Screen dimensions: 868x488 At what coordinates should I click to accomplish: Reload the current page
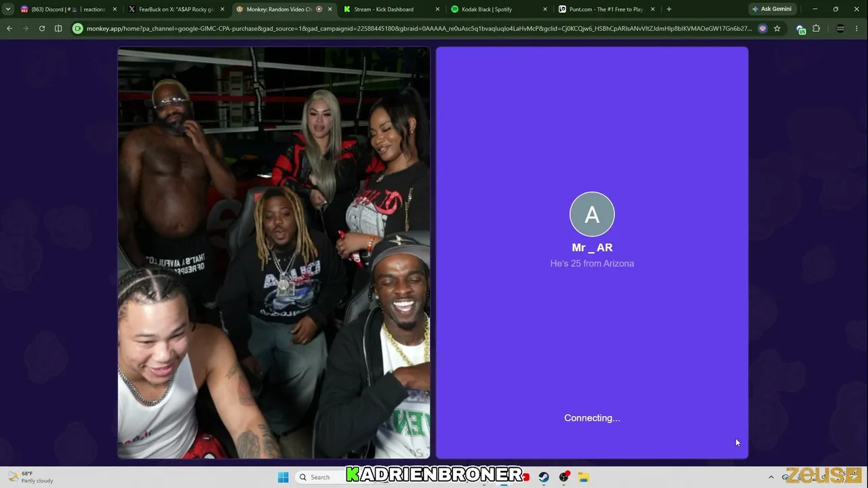(x=42, y=28)
